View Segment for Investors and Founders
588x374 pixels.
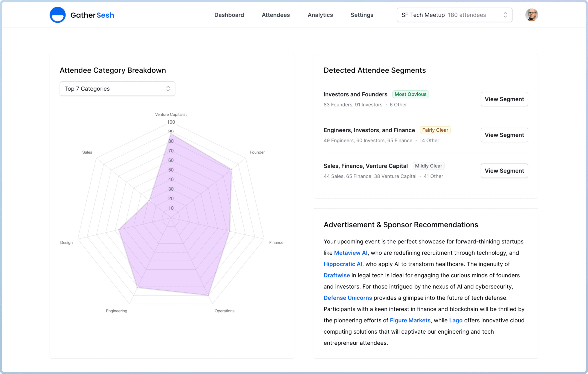click(x=504, y=99)
